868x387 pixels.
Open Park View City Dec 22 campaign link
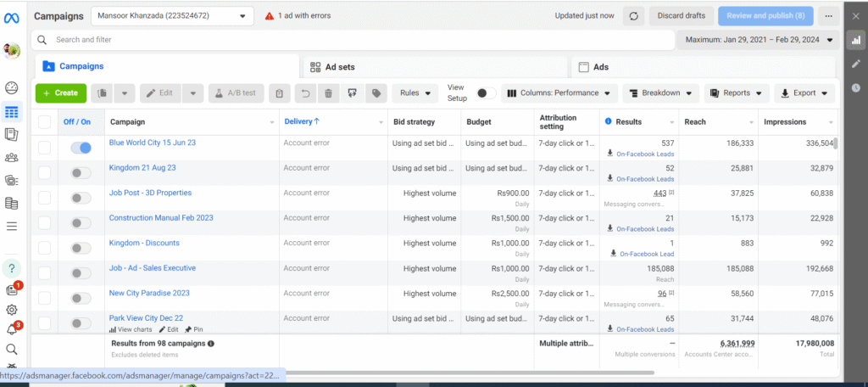click(146, 318)
